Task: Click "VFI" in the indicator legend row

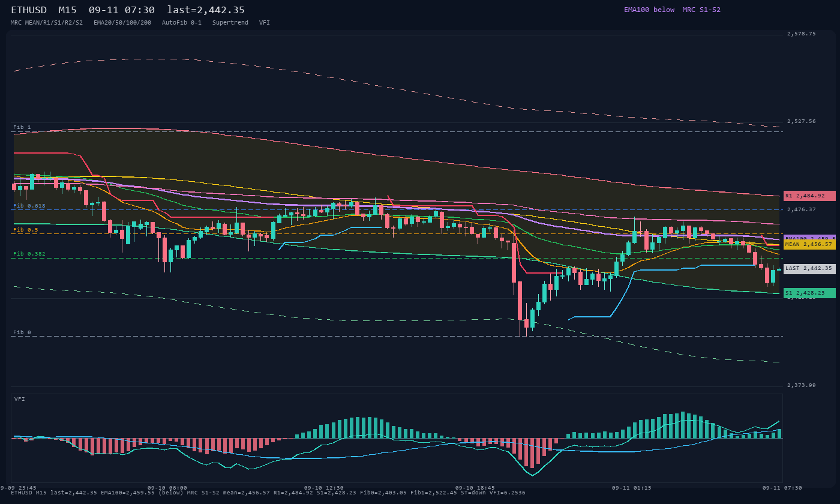Action: coord(265,23)
